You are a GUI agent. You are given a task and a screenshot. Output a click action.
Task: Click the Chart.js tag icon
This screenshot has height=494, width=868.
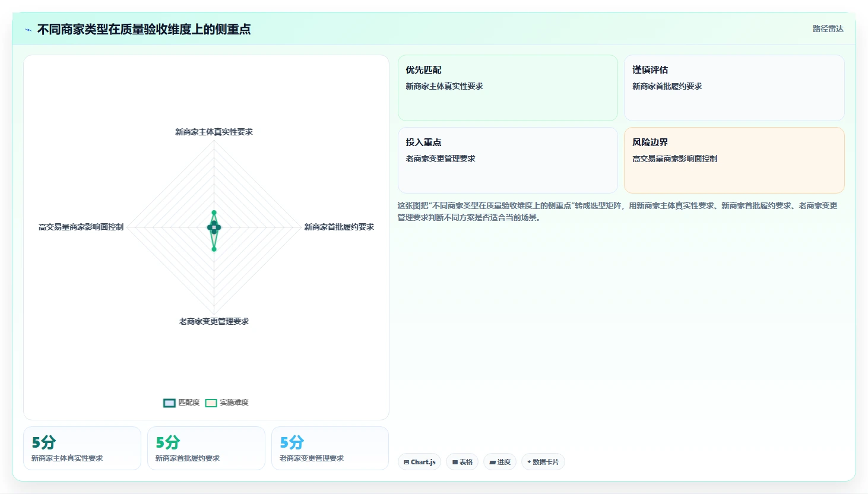[x=407, y=462]
